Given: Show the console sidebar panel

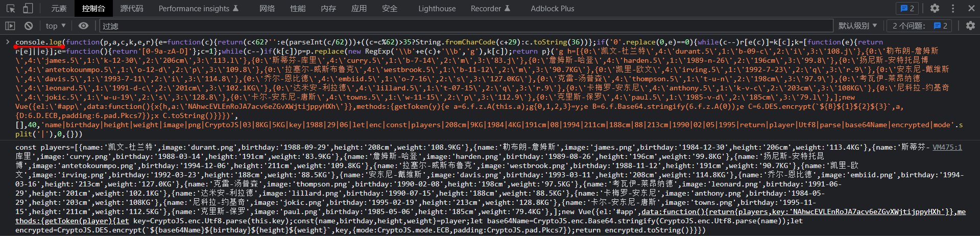Looking at the screenshot, I should coord(10,26).
